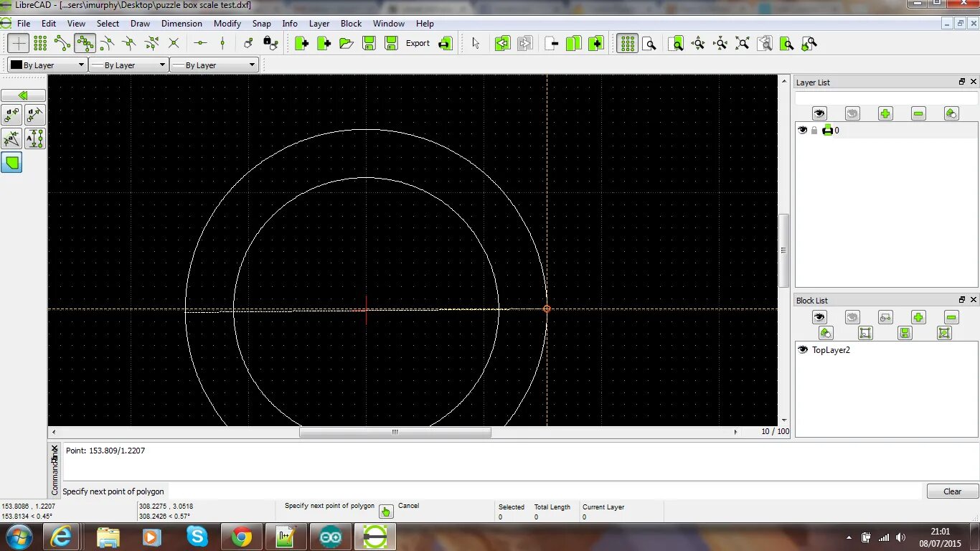Open the File menu

pos(24,24)
